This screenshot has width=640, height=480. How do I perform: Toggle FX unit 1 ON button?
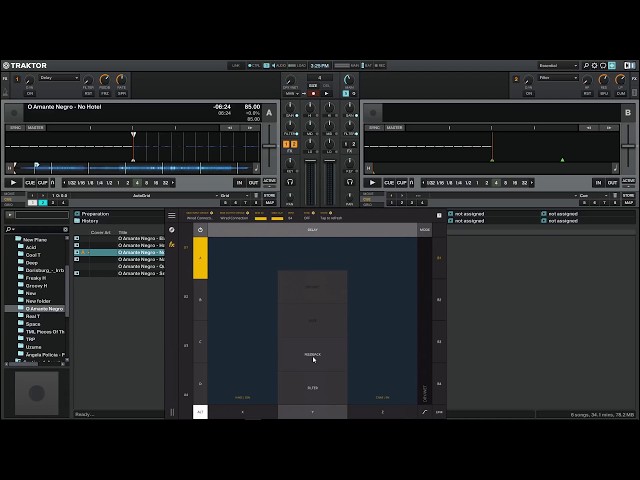pos(30,93)
